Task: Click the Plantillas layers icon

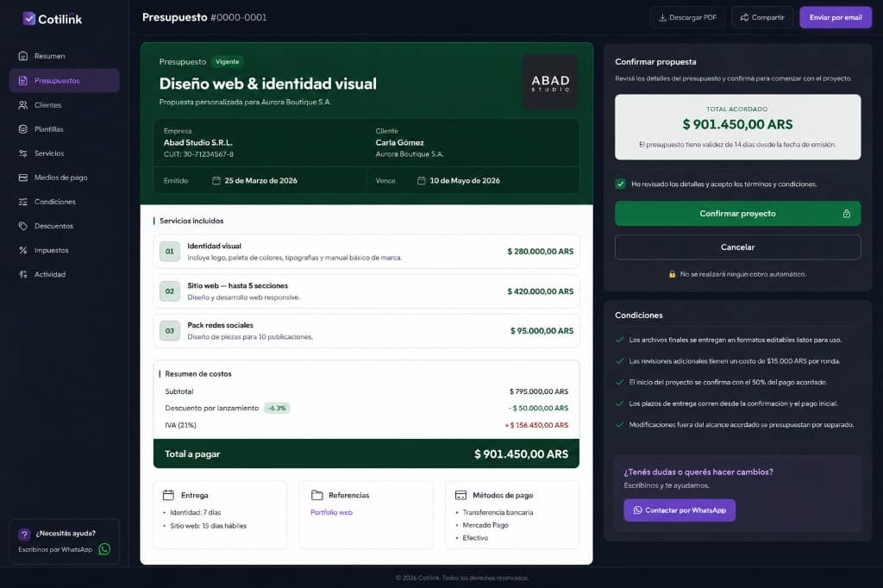Action: pyautogui.click(x=23, y=129)
